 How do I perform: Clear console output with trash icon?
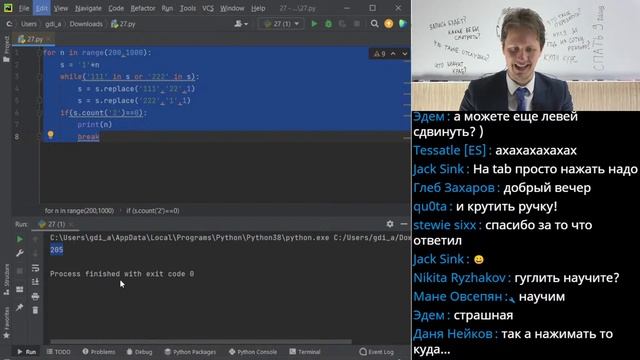(36, 310)
